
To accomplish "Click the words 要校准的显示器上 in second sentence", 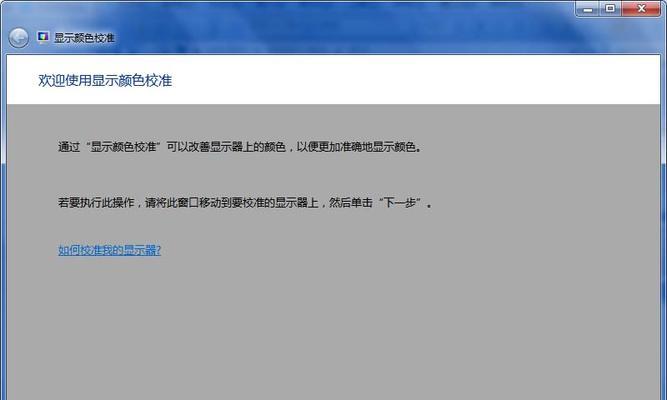I will 269,203.
